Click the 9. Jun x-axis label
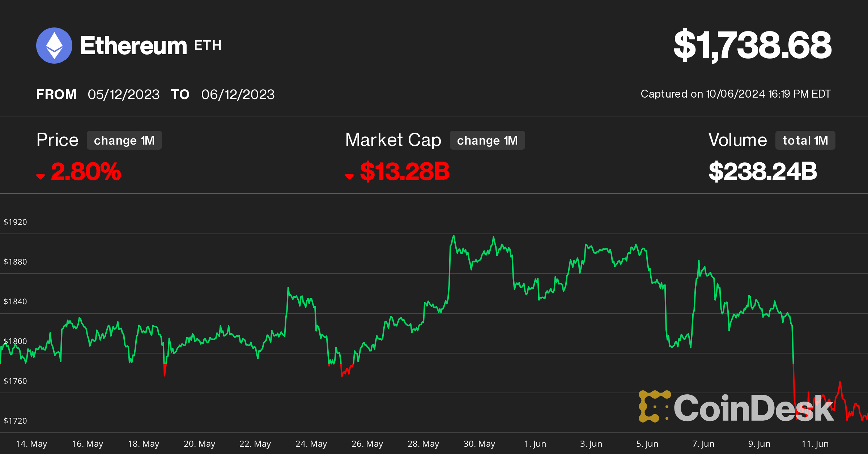Viewport: 868px width, 454px height. (759, 444)
